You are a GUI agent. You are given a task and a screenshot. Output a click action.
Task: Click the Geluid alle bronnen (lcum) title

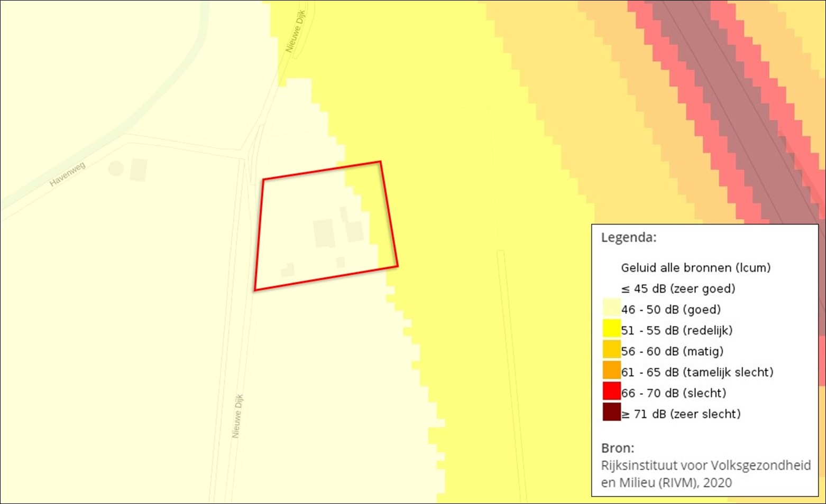[696, 268]
